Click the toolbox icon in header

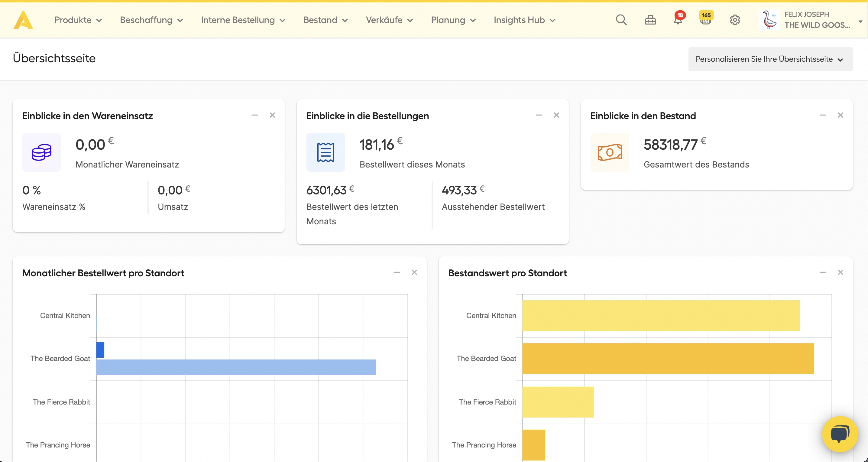(x=650, y=20)
